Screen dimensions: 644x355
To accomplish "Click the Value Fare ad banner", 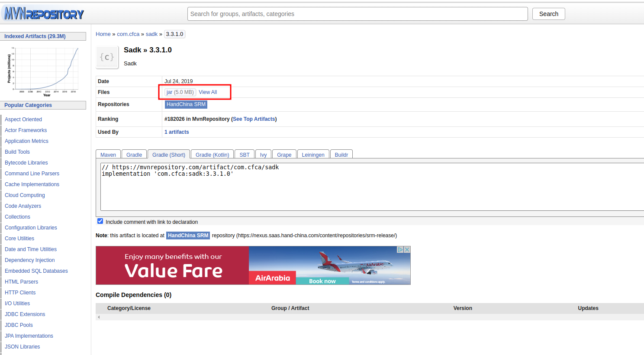I will [x=173, y=265].
